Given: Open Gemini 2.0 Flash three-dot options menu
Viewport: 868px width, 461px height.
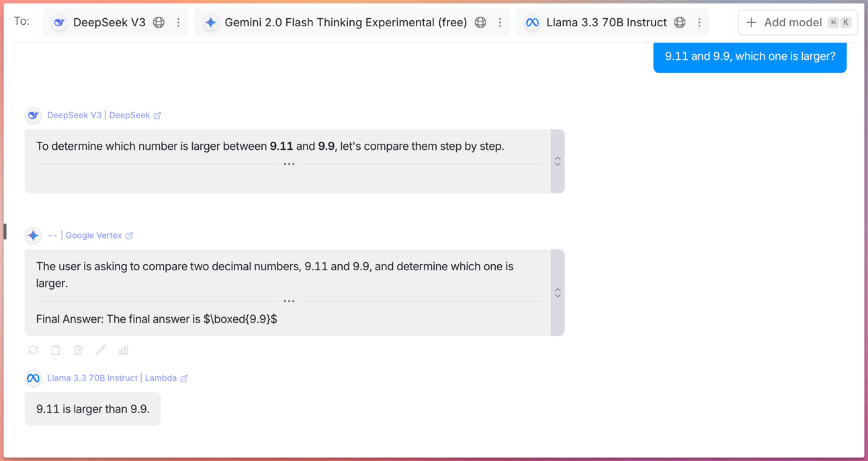Looking at the screenshot, I should click(x=500, y=22).
